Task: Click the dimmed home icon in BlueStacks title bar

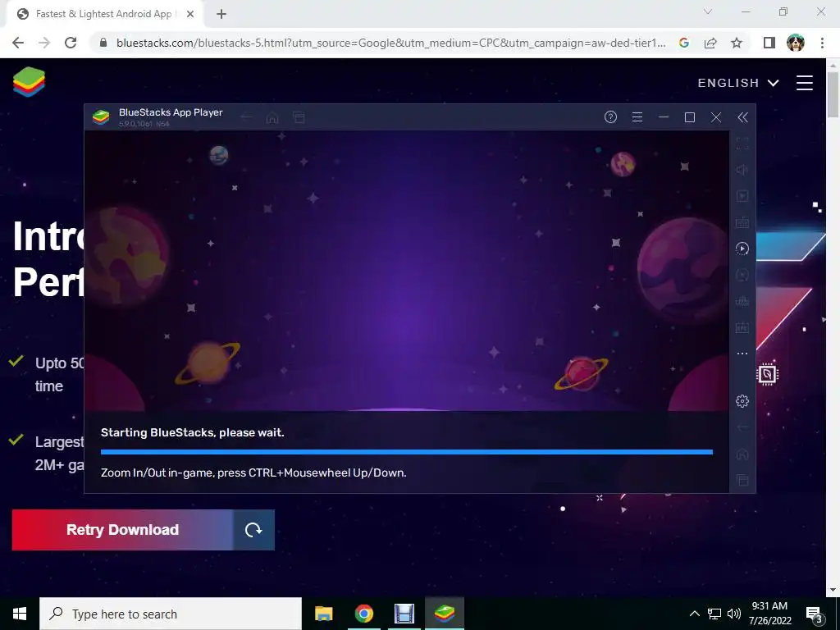Action: 272,117
